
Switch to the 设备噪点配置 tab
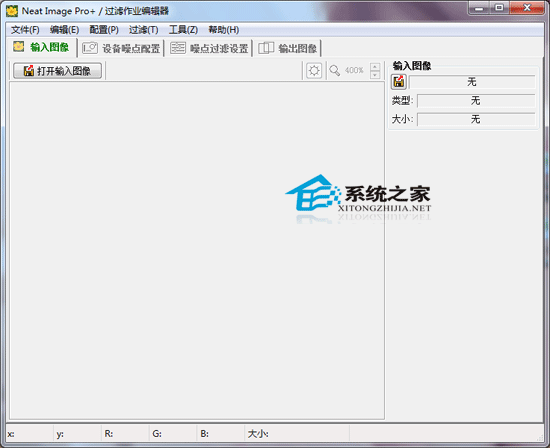[121, 48]
